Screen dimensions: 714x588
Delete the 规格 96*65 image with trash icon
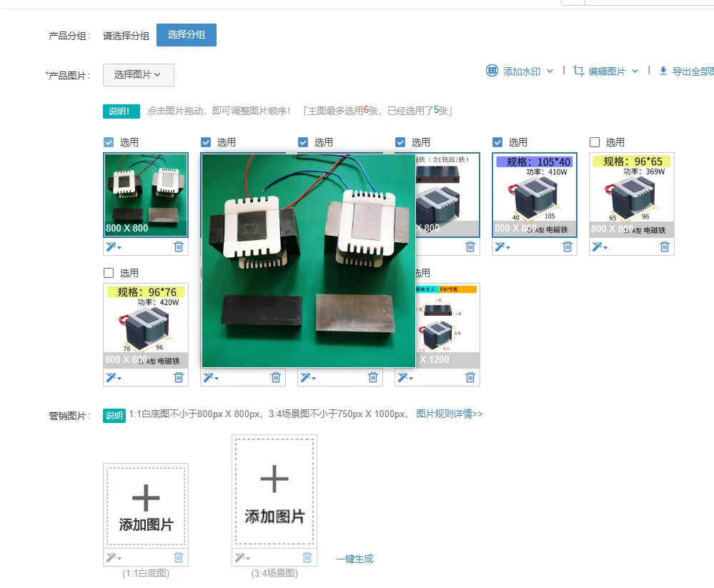coord(665,246)
